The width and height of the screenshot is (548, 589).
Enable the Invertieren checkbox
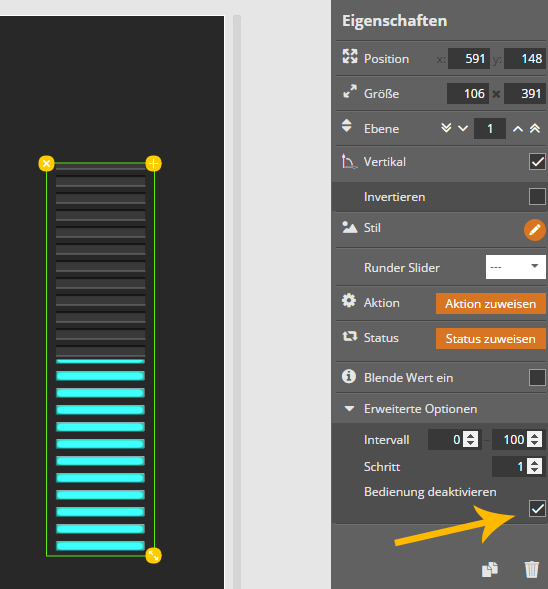(537, 196)
